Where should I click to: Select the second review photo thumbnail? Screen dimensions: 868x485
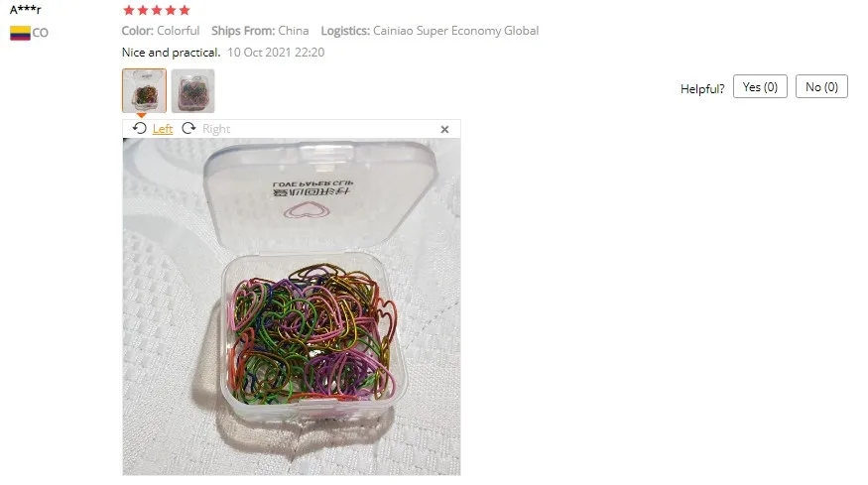[x=192, y=91]
